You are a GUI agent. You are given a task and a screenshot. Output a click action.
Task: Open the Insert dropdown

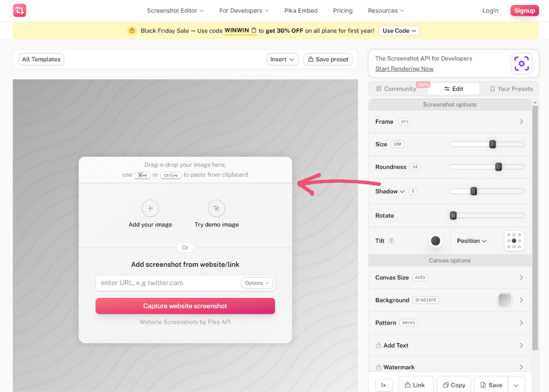click(282, 59)
